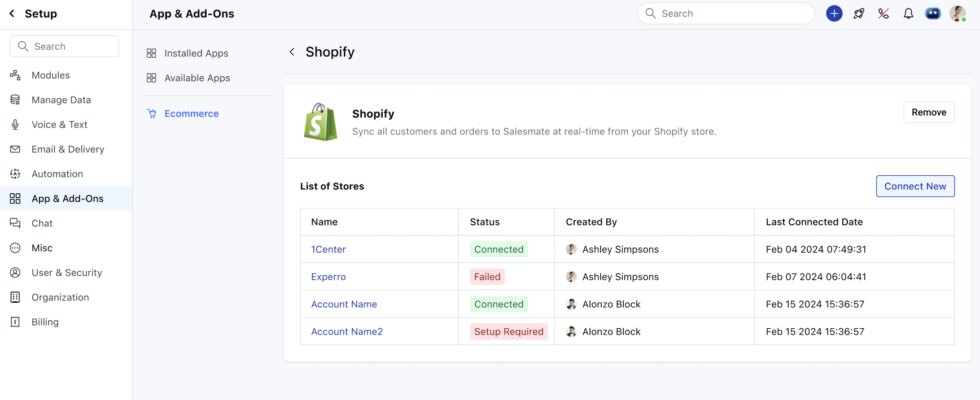Click the Remove button
Image resolution: width=980 pixels, height=400 pixels.
click(929, 112)
